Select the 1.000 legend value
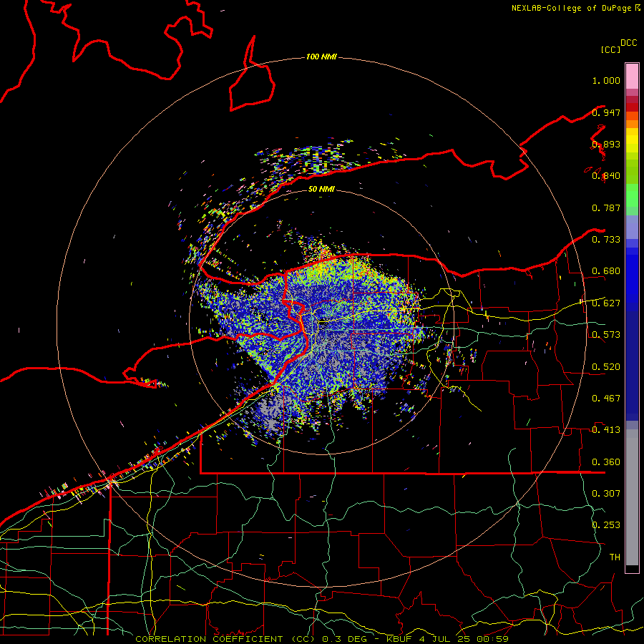The width and height of the screenshot is (644, 644). 606,80
